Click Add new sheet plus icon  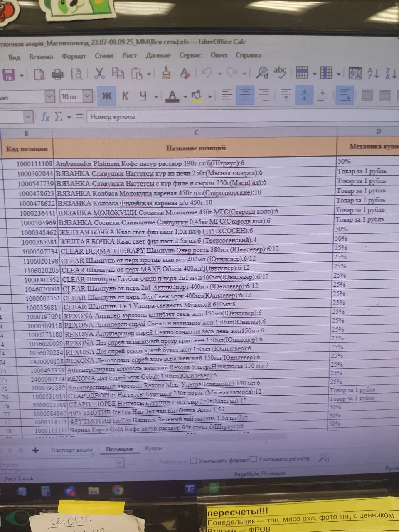(35, 450)
